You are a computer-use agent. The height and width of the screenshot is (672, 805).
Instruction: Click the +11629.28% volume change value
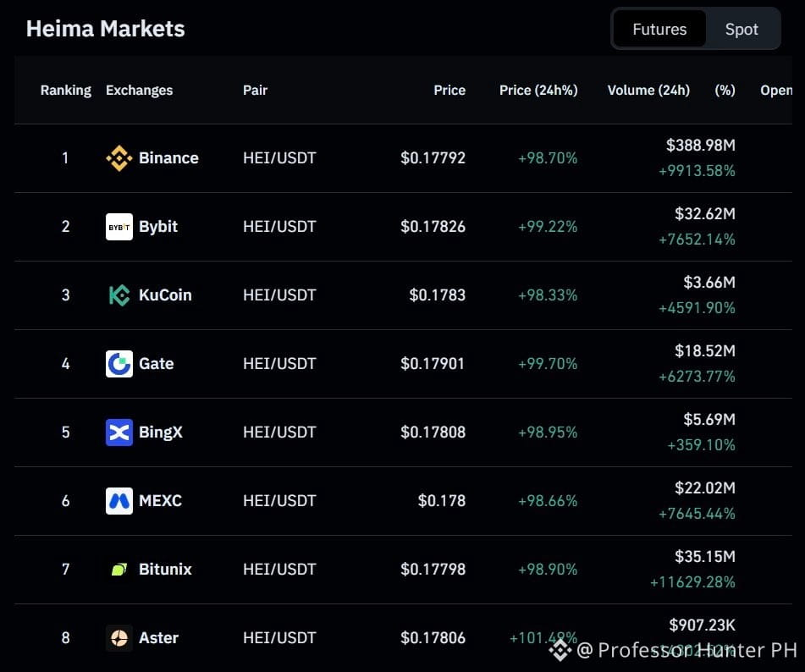[692, 582]
